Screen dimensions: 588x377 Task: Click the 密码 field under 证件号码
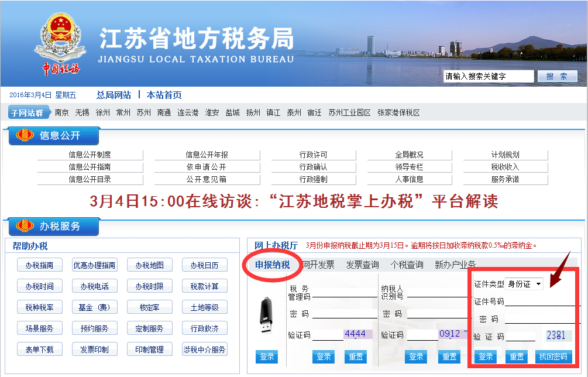click(540, 319)
